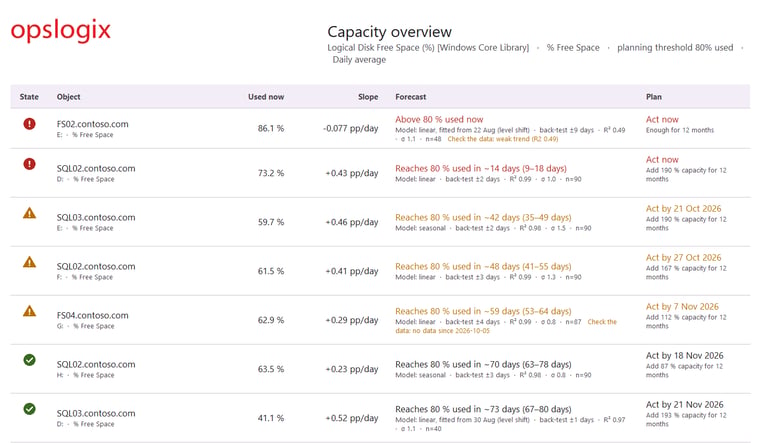Open the FS02.contoso.com object name
This screenshot has width=760, height=443.
click(93, 124)
